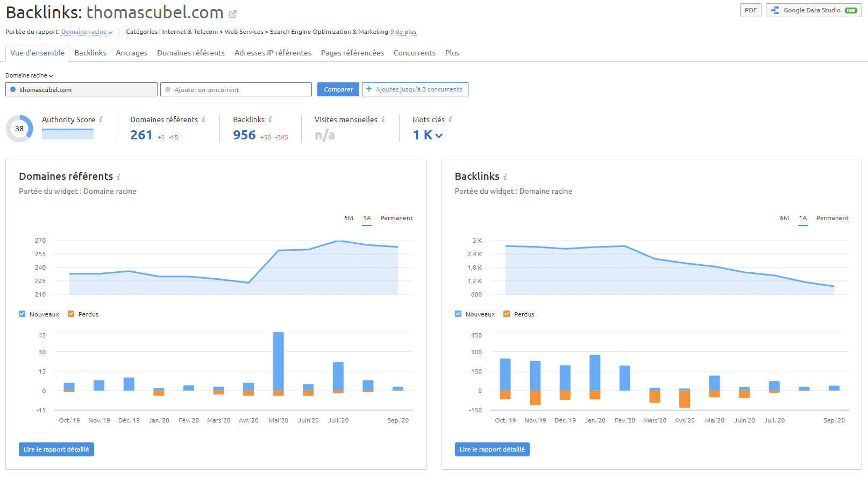
Task: Open thomascubel.com external link icon
Action: coord(232,14)
